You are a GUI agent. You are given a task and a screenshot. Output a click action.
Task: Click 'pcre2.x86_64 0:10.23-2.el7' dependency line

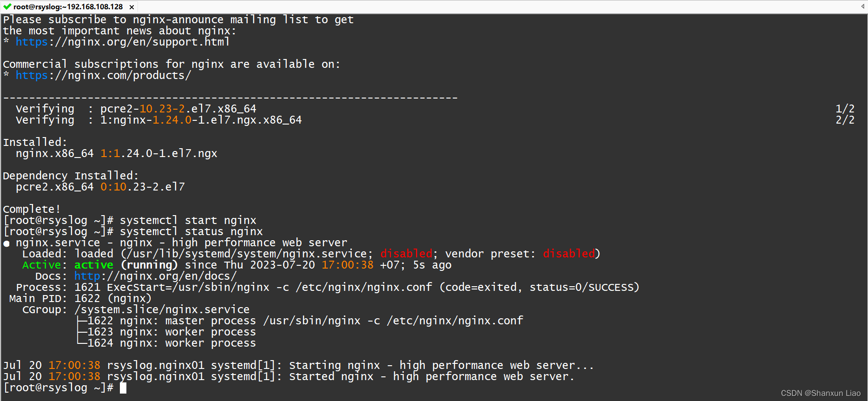(x=100, y=187)
